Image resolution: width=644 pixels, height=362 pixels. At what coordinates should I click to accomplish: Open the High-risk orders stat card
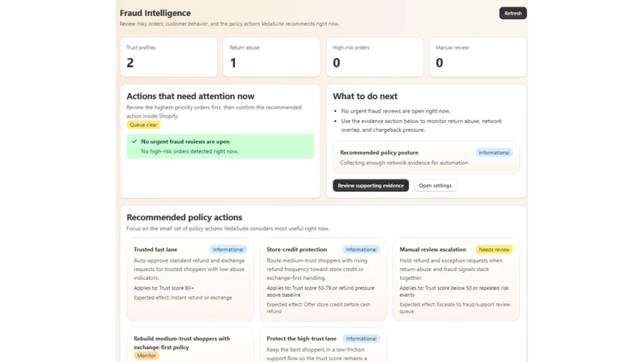pos(375,57)
